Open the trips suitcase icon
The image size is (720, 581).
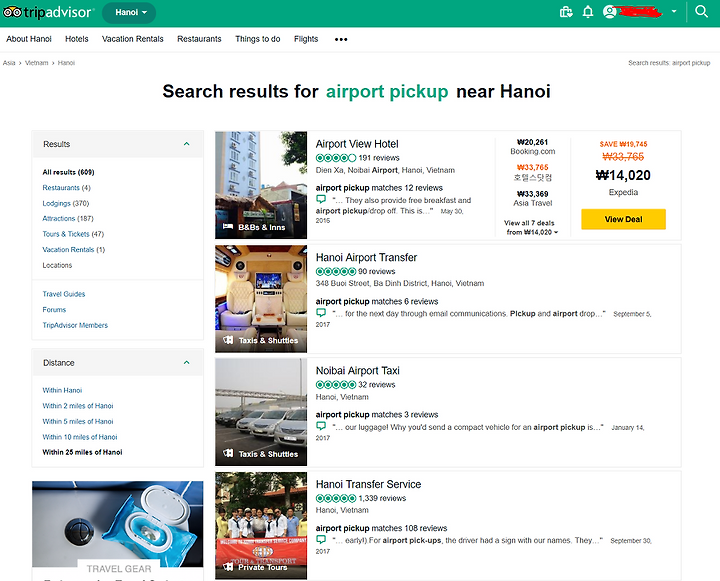pyautogui.click(x=566, y=12)
